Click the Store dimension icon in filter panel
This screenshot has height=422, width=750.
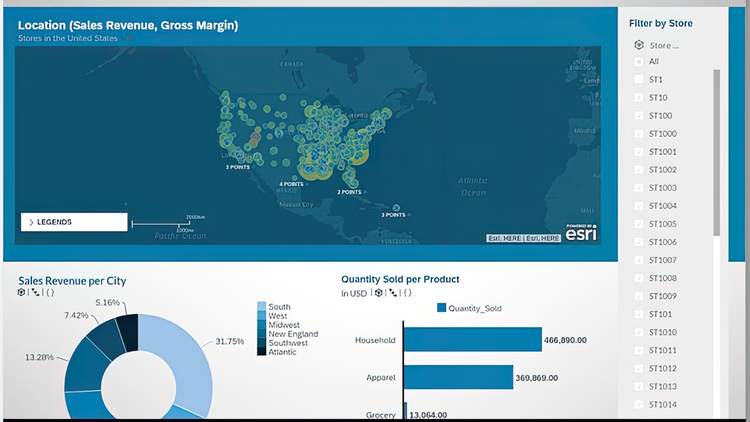pyautogui.click(x=639, y=45)
